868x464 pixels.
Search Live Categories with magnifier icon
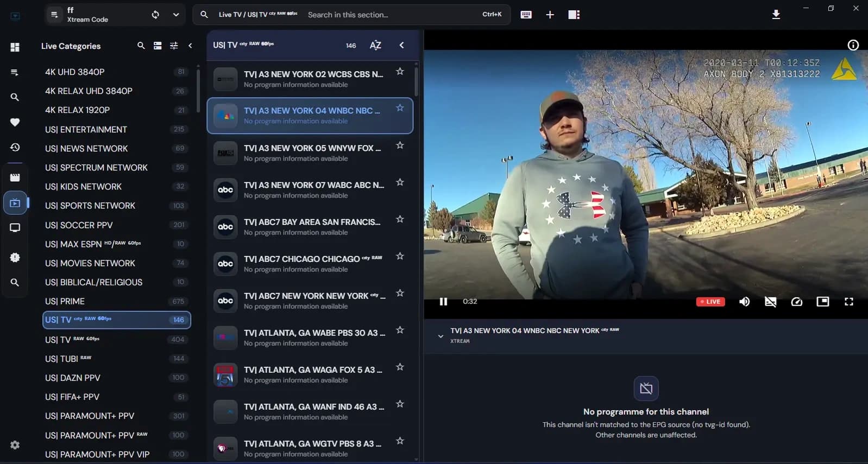coord(141,46)
